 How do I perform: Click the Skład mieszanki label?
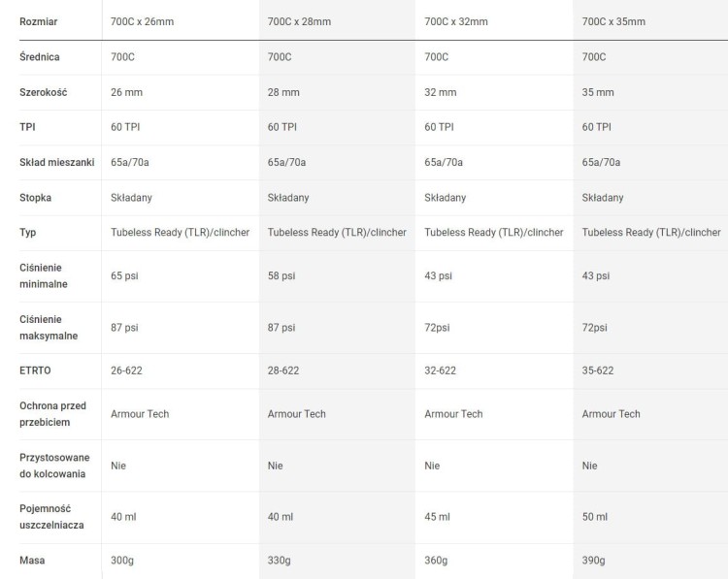point(56,162)
